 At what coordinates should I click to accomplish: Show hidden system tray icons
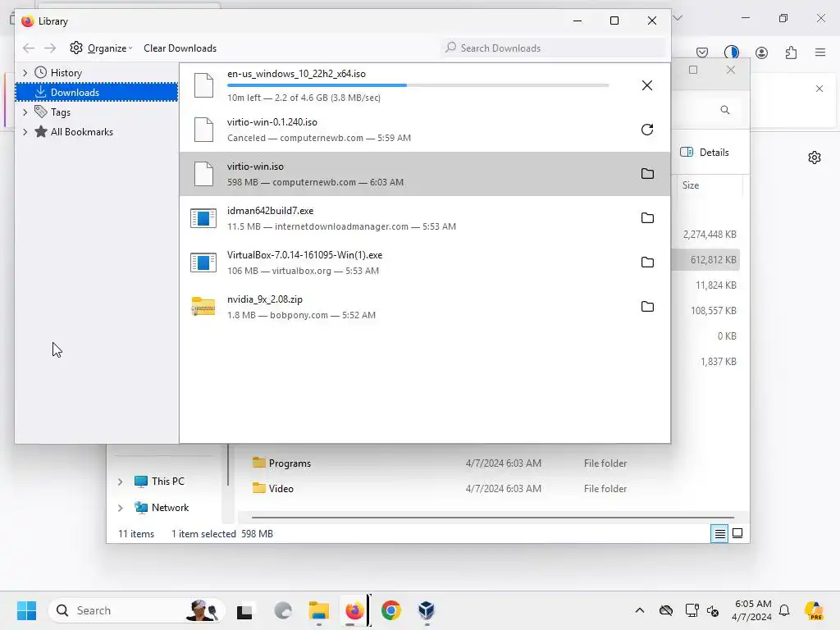640,610
